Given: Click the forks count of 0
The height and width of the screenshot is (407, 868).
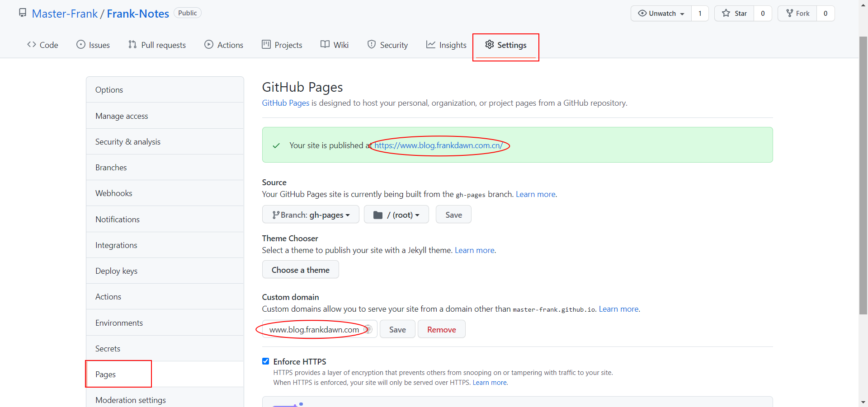Looking at the screenshot, I should pos(826,13).
